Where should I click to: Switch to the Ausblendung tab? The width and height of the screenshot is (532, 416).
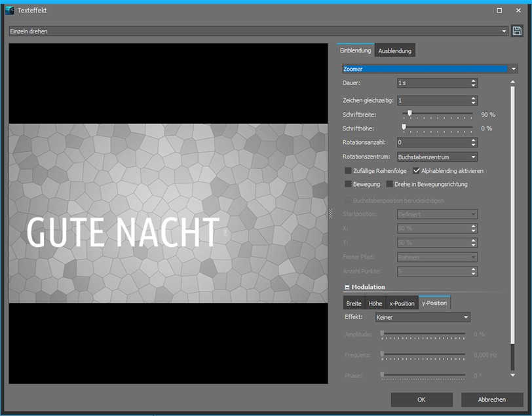395,51
